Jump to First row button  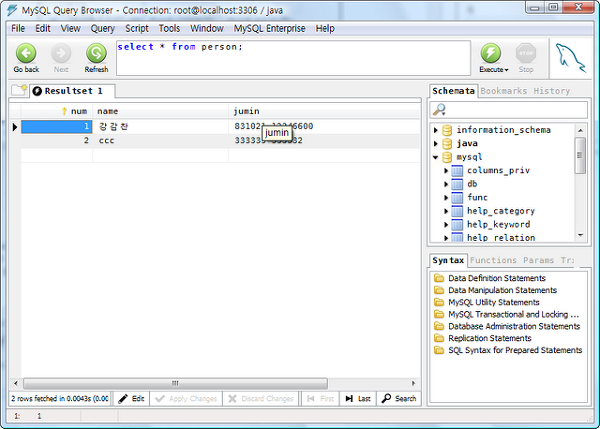click(x=320, y=399)
